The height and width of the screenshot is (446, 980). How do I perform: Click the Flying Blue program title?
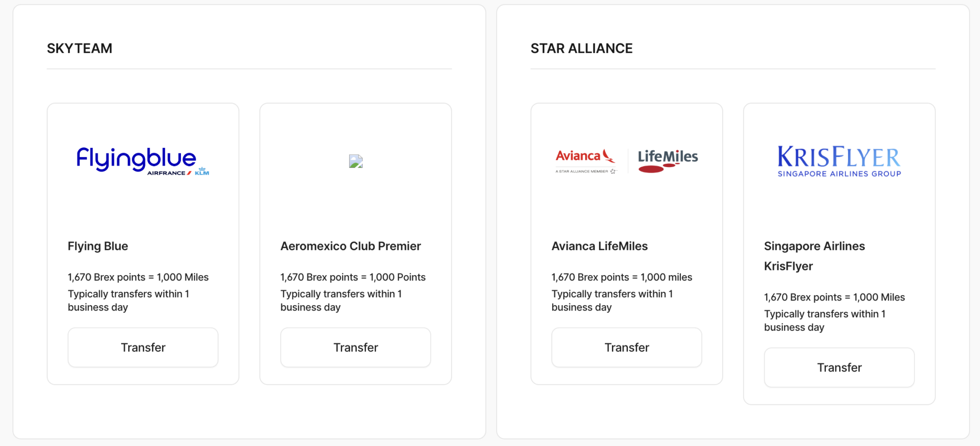(x=98, y=246)
